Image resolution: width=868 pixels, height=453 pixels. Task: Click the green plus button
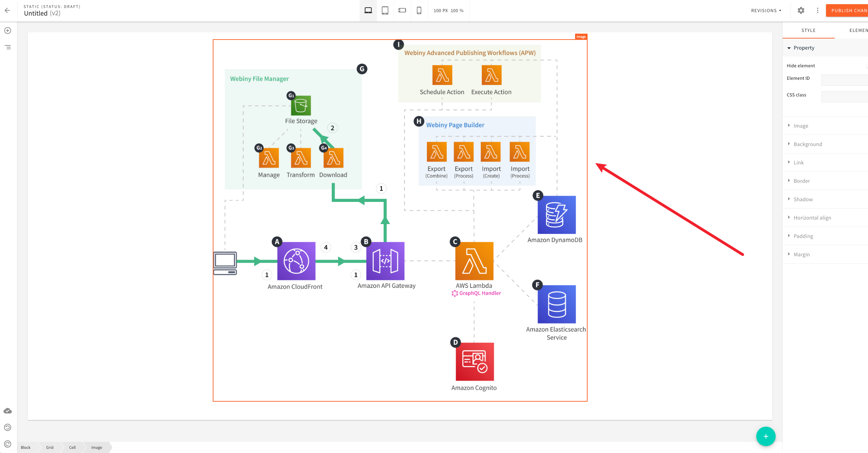(766, 436)
